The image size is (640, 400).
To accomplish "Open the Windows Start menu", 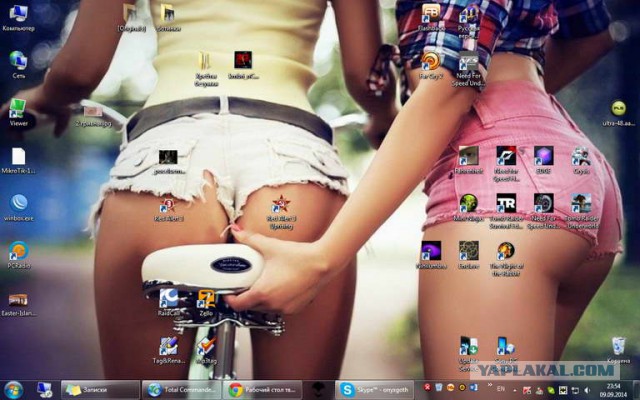I will (x=13, y=390).
